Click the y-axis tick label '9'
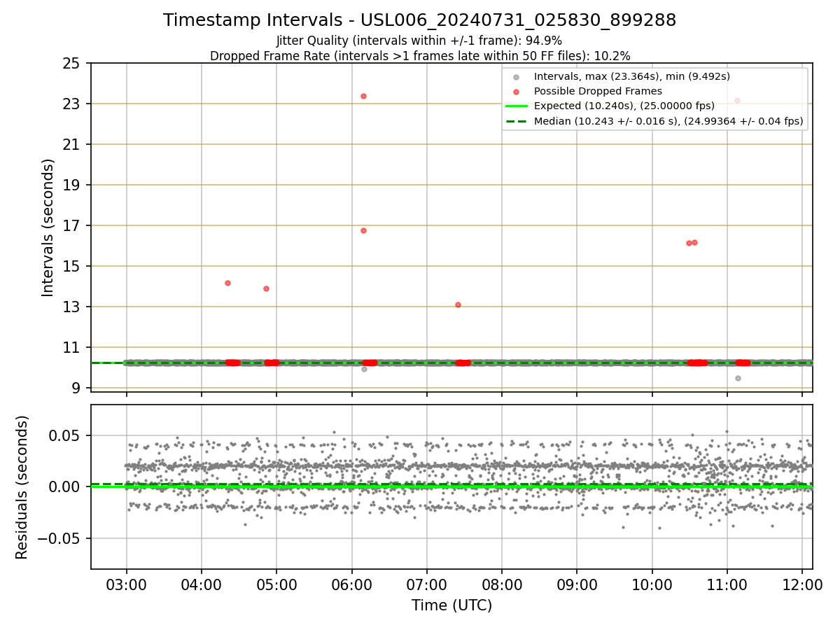 pos(76,388)
